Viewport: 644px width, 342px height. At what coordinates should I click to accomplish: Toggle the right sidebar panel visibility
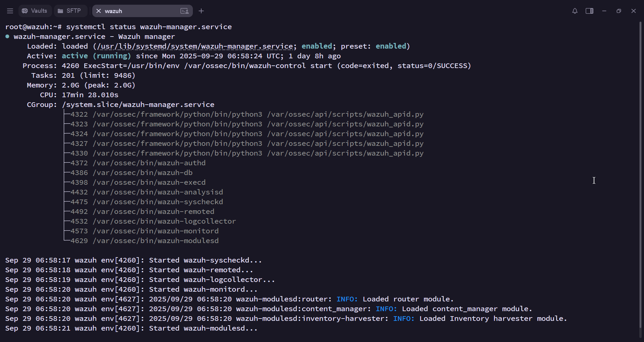coord(589,11)
